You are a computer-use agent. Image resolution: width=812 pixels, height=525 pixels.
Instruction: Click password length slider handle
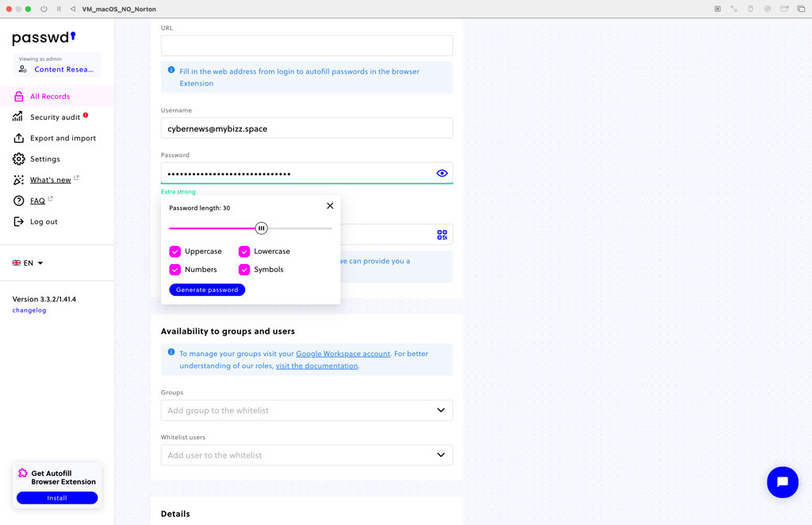[x=261, y=228]
